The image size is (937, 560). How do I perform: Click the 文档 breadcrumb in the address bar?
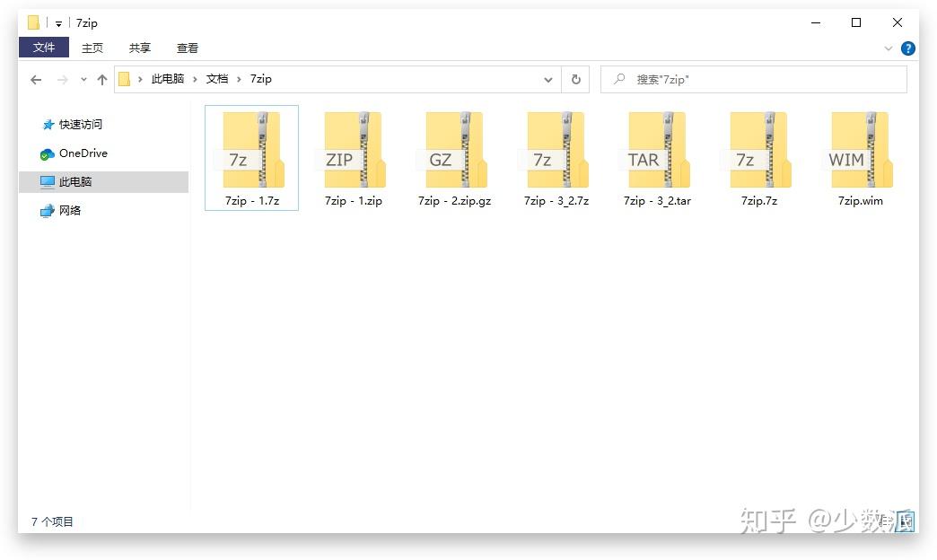217,79
